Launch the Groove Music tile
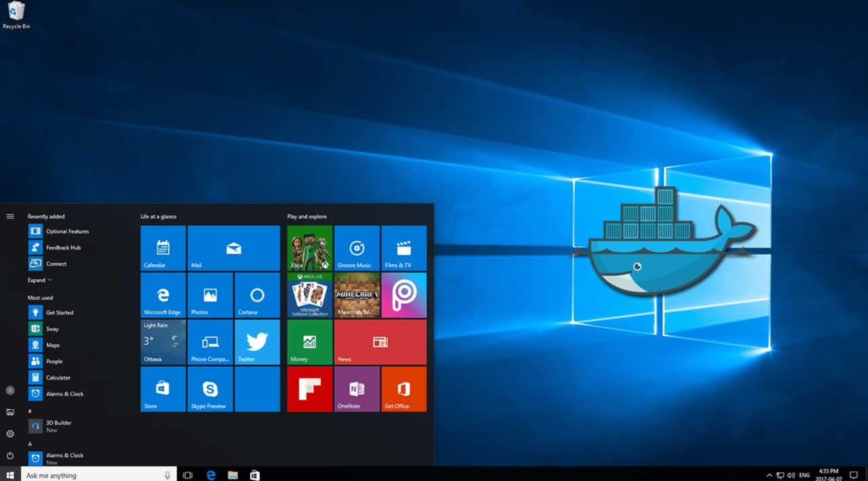 tap(357, 248)
